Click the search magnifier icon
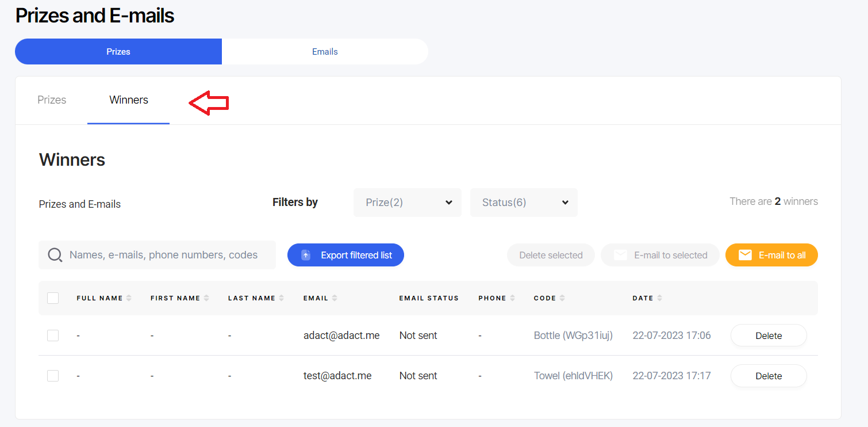This screenshot has height=427, width=868. (x=55, y=254)
